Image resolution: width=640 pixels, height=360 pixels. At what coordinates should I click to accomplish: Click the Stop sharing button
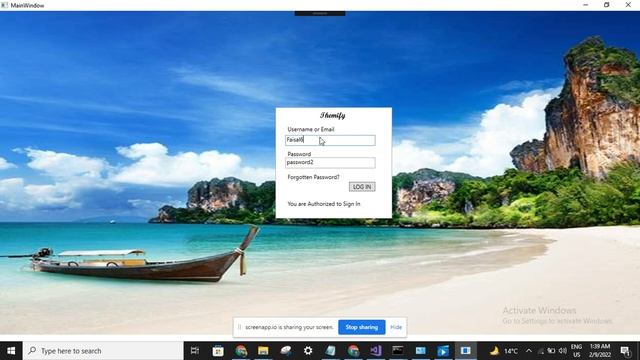click(x=362, y=327)
